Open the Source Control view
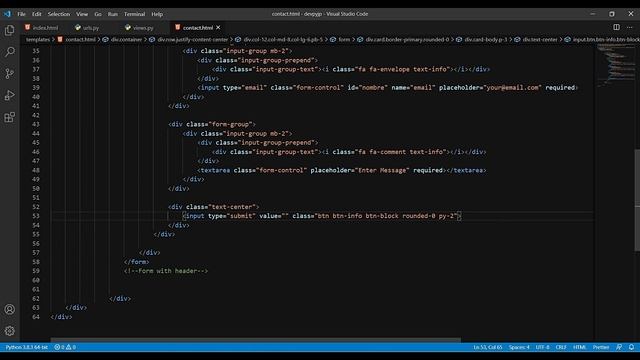The width and height of the screenshot is (640, 360). [x=9, y=73]
